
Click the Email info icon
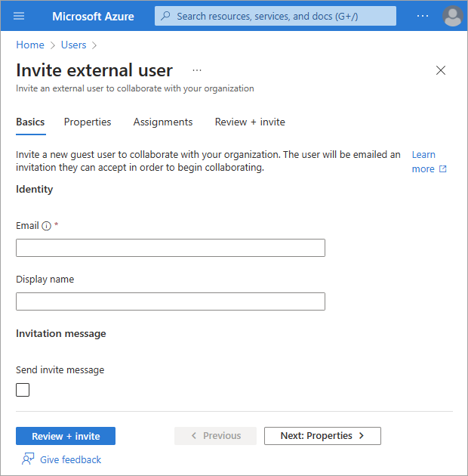[46, 226]
